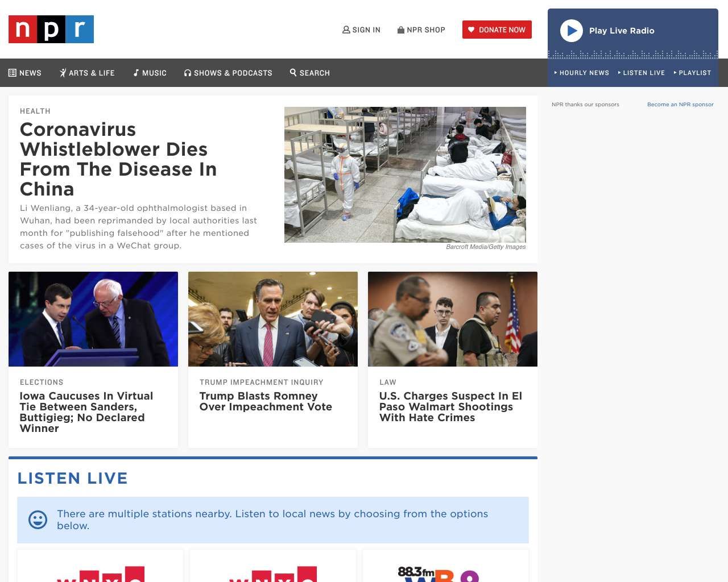Click the smiley face icon in Listen Live
This screenshot has width=728, height=582.
tap(38, 519)
